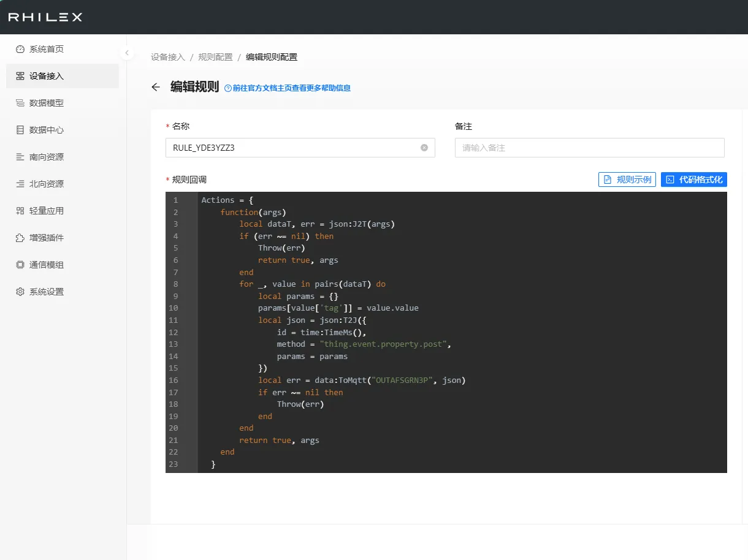Screen dimensions: 748x560
Task: Open 数据中心 menu item
Action: (63, 130)
